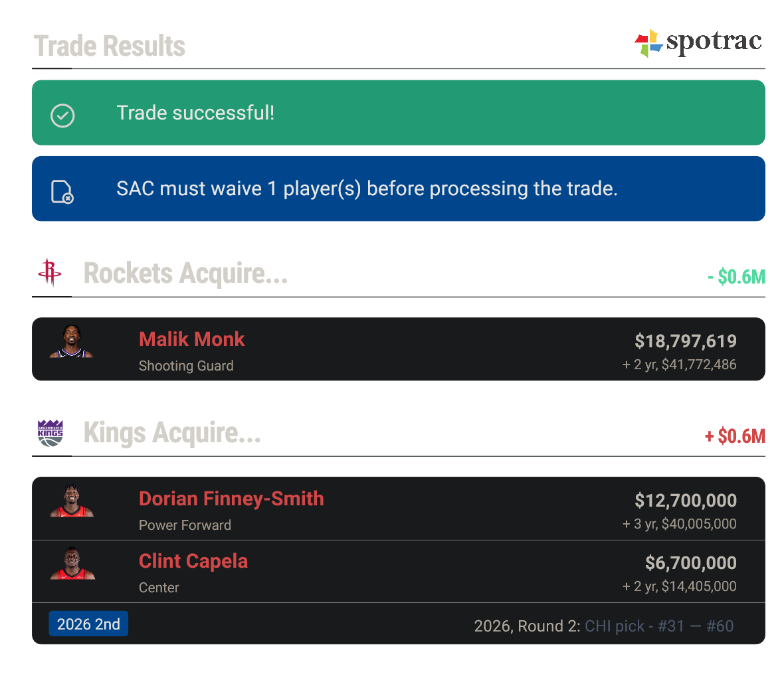Screen dimensions: 784x674
Task: Click the SAC waive requirement banner
Action: (399, 189)
